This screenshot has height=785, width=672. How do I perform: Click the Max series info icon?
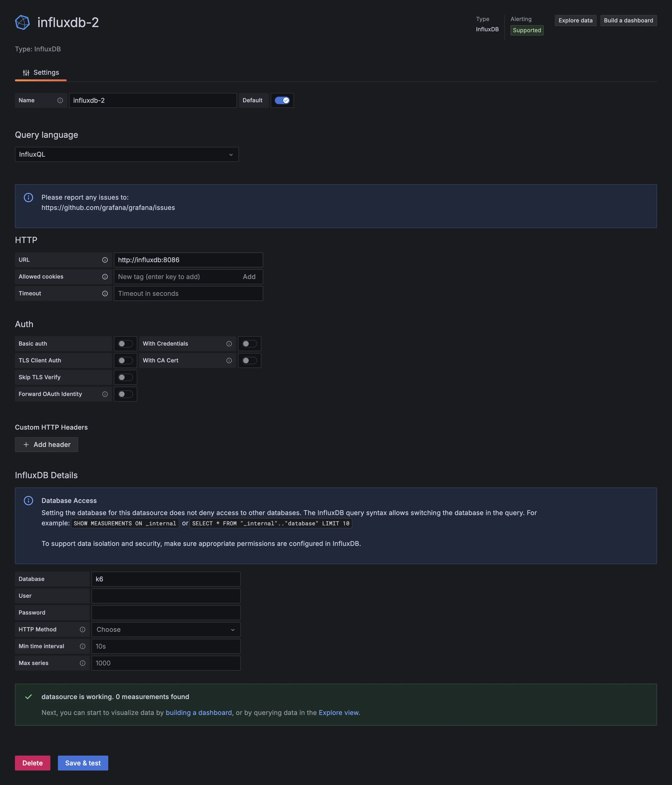(83, 663)
